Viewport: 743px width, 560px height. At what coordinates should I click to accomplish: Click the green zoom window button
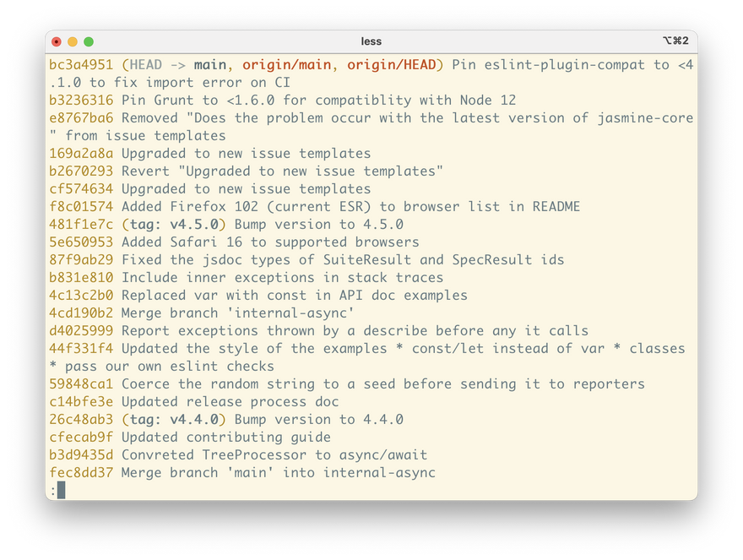point(89,41)
